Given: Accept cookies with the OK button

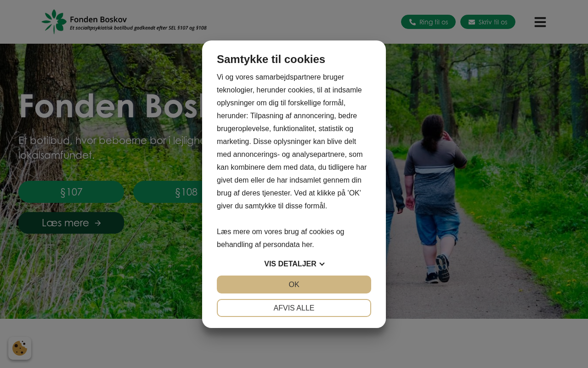Looking at the screenshot, I should coord(294,284).
